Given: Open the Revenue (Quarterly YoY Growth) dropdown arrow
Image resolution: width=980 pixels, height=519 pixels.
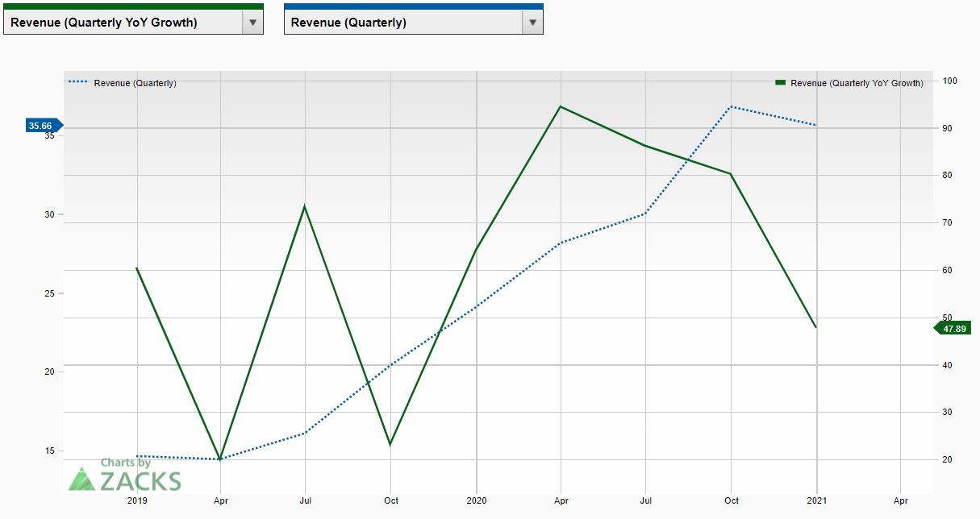Looking at the screenshot, I should (253, 23).
